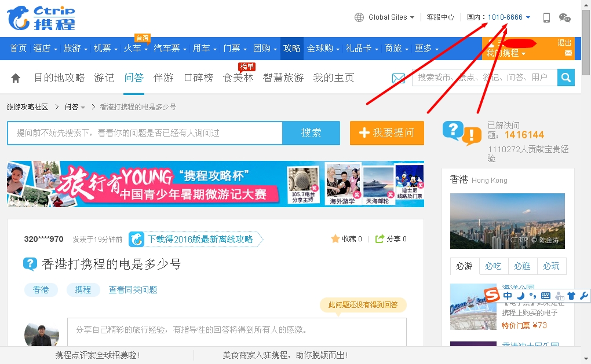Toggle Sogou moon night mode icon
This screenshot has width=591, height=364.
(520, 296)
